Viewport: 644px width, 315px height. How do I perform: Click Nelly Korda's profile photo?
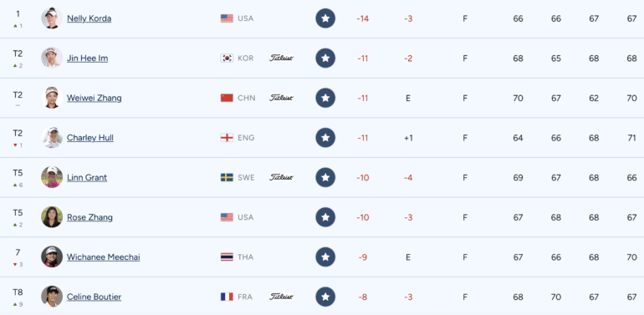click(52, 18)
